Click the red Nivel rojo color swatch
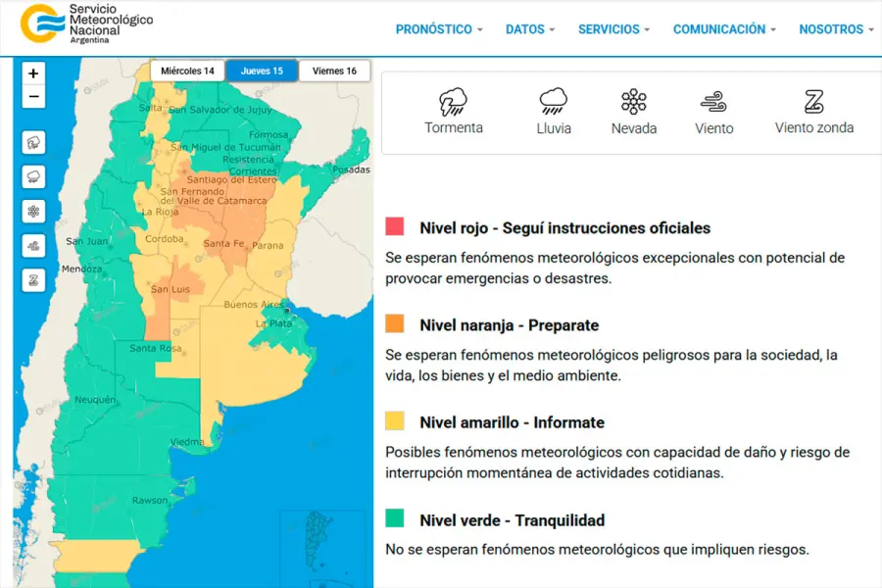Image resolution: width=882 pixels, height=588 pixels. pos(395,227)
